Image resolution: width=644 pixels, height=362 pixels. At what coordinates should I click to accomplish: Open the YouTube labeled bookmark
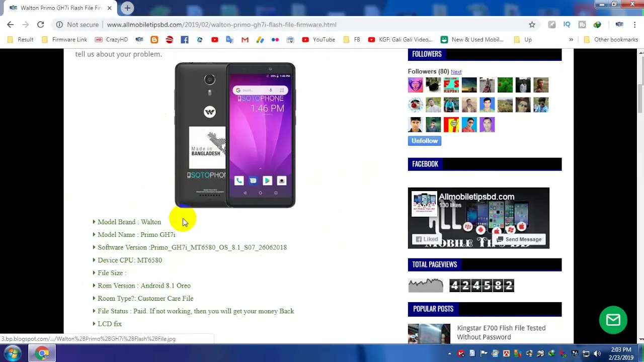[318, 40]
